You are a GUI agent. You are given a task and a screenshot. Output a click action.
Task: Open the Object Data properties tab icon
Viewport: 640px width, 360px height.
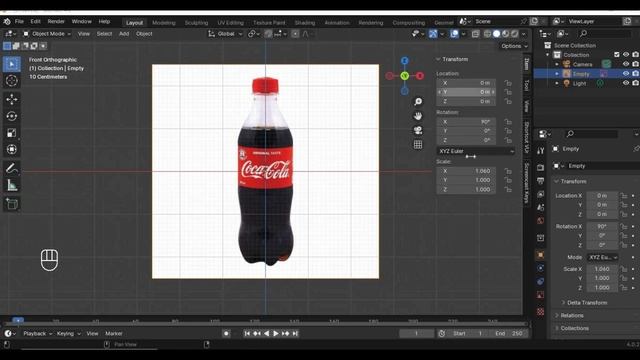pos(540,295)
